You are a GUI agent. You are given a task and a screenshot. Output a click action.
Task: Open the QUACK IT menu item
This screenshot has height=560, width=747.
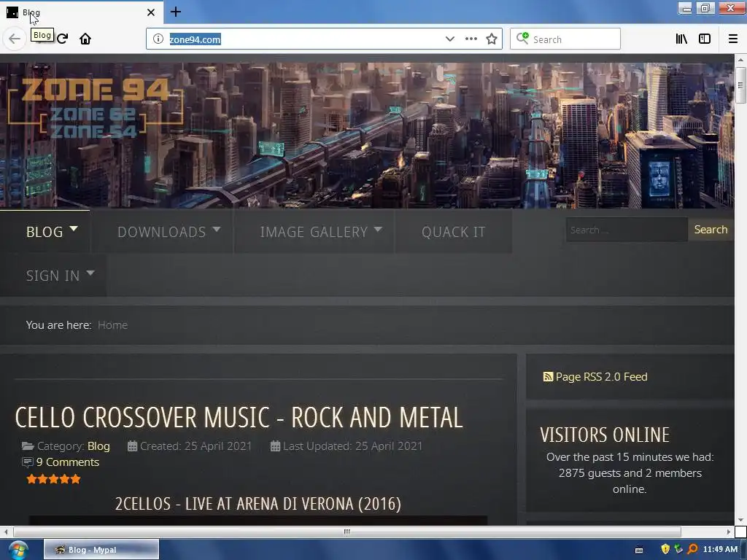click(453, 232)
